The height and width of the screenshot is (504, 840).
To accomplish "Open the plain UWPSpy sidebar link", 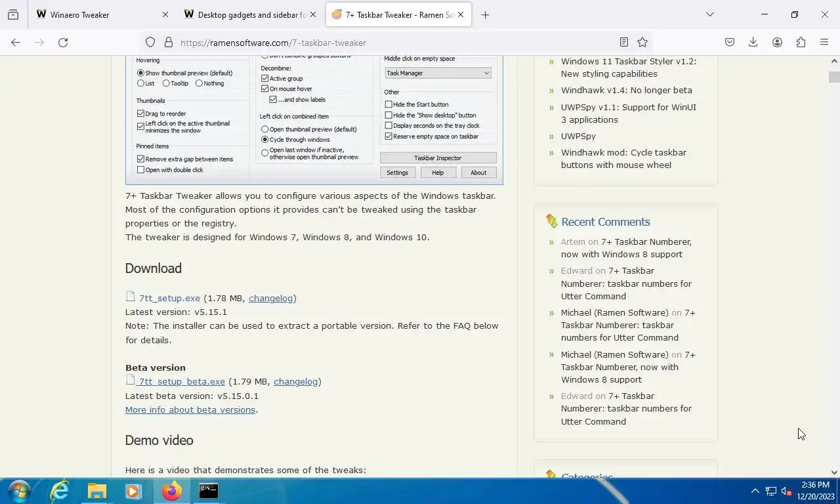I will 578,136.
